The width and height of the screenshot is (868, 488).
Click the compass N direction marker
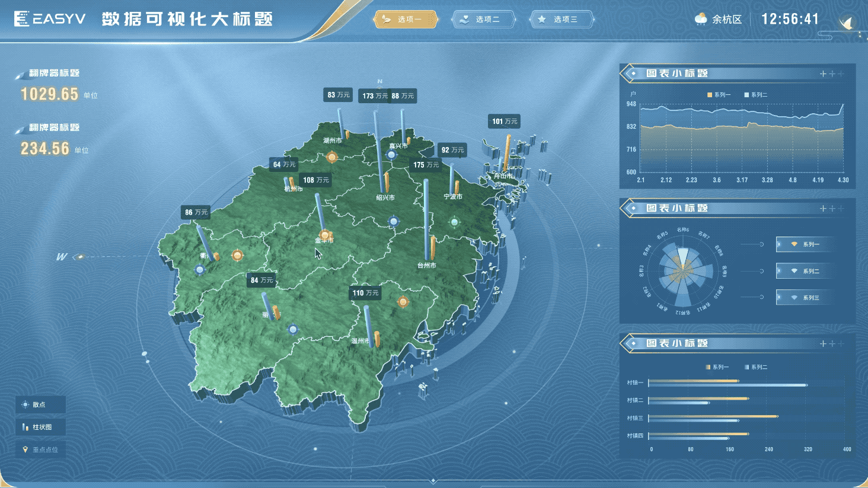pos(380,81)
